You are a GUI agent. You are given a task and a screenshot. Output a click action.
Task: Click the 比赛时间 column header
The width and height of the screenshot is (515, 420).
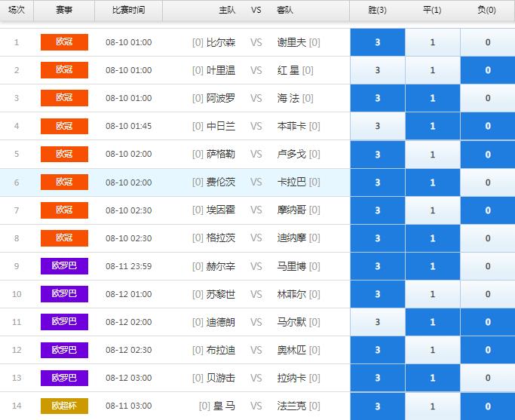(x=128, y=11)
